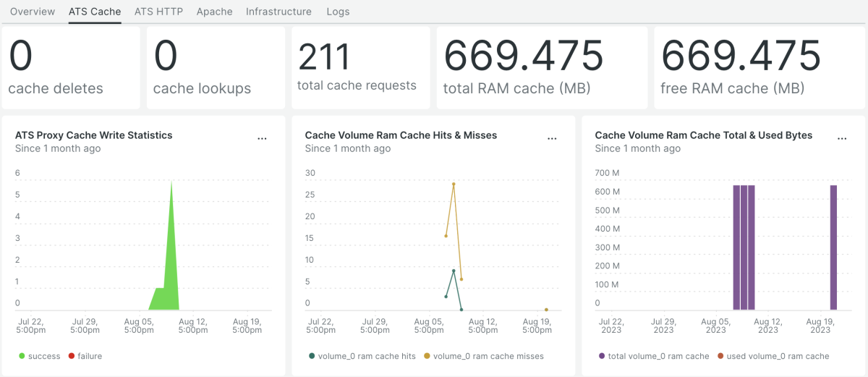Viewport: 868px width, 377px height.
Task: Open Cache Volume Ram Cache Total & Used Bytes menu
Action: [842, 139]
